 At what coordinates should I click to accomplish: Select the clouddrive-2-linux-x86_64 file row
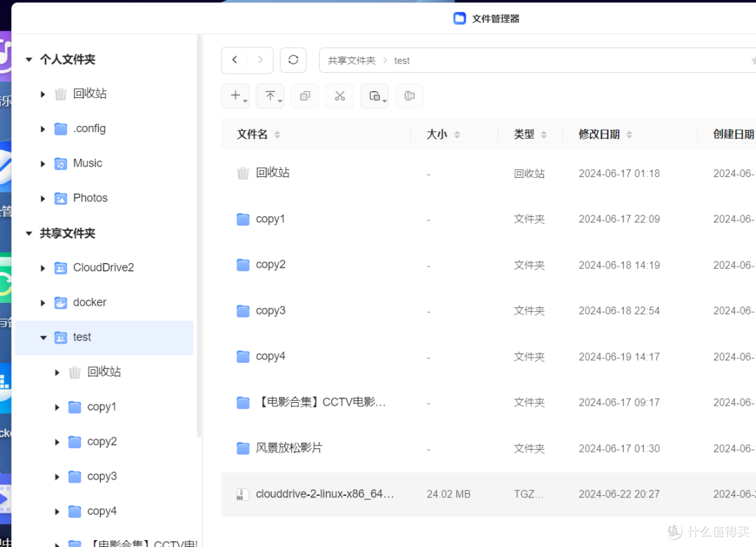click(x=489, y=495)
